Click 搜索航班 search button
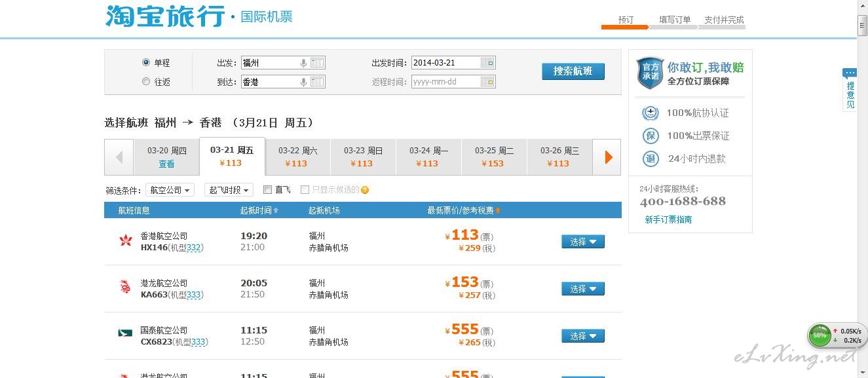This screenshot has height=378, width=868. pos(573,71)
